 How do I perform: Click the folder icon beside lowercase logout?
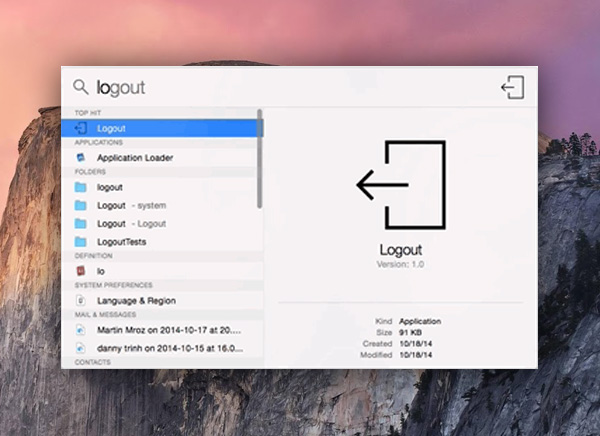point(80,187)
